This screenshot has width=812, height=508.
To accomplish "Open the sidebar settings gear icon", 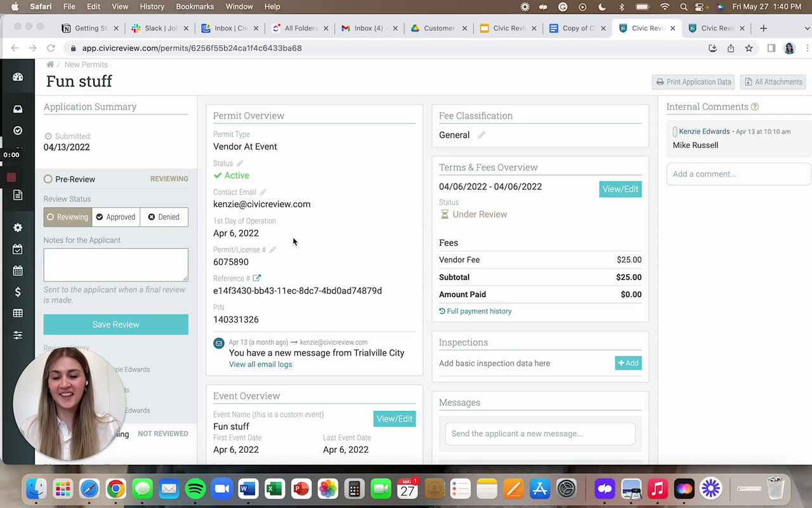I will (x=18, y=227).
